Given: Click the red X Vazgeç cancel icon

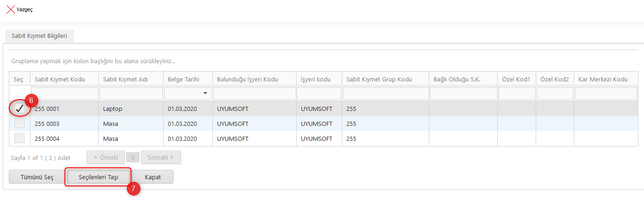Looking at the screenshot, I should click(10, 9).
